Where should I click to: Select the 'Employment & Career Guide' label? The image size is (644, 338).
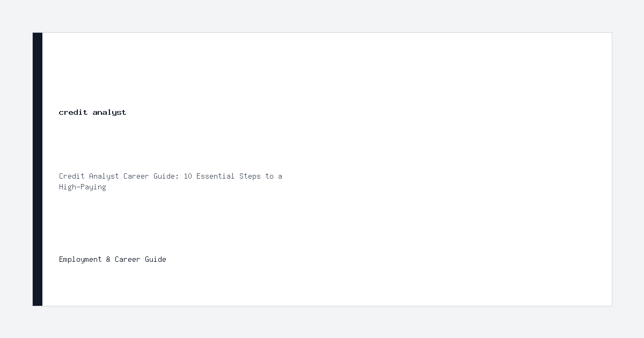pos(113,259)
